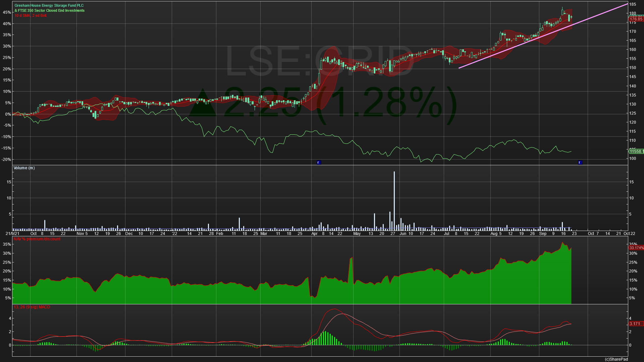Click the '21/9/21' start date on the time axis
This screenshot has width=644, height=362.
[12, 234]
